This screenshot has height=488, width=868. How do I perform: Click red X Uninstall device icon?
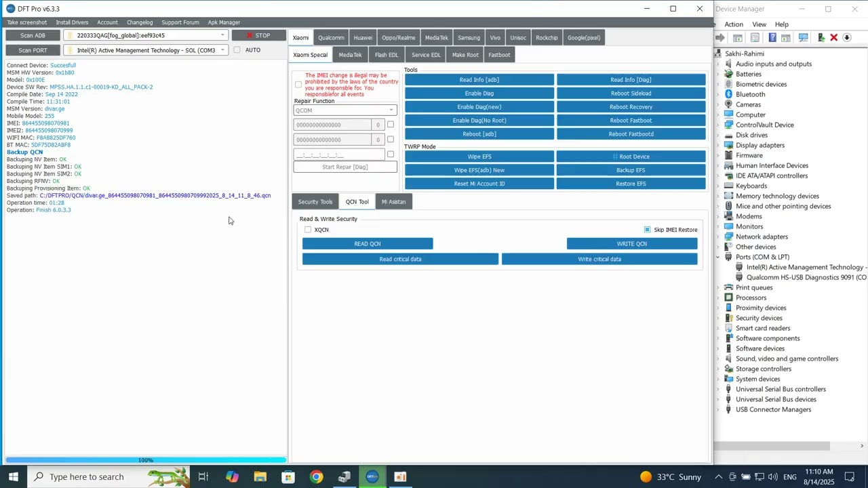tap(834, 38)
